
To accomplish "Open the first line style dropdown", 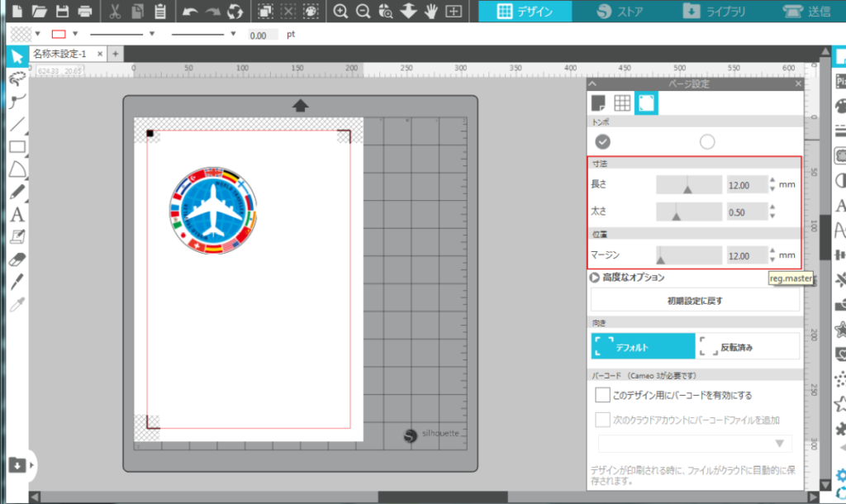I will point(152,34).
